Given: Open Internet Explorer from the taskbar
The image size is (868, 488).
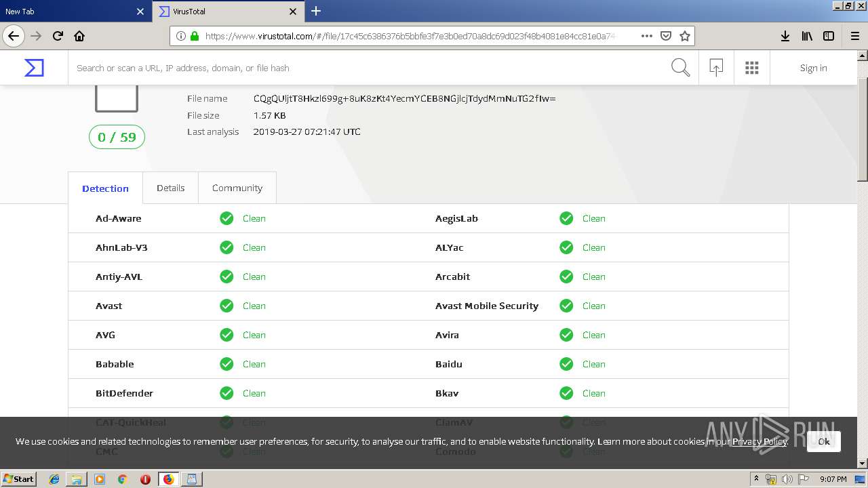Looking at the screenshot, I should pos(54,479).
